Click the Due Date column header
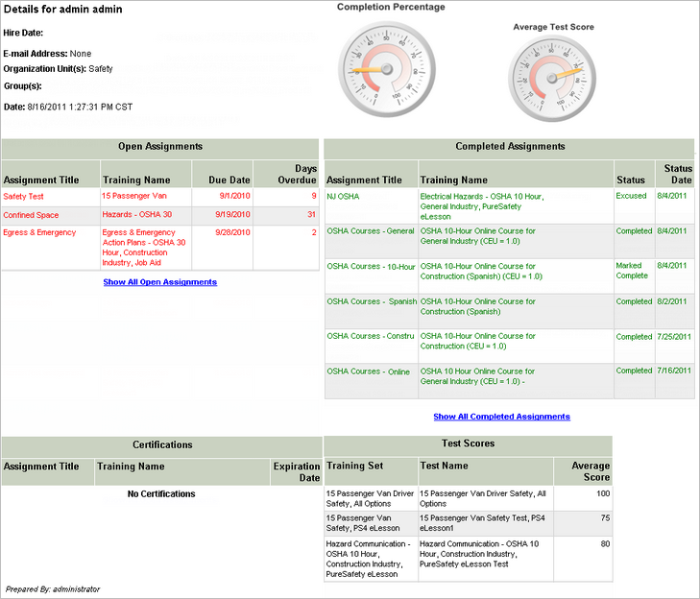Screen dimensions: 700x599 (x=229, y=180)
